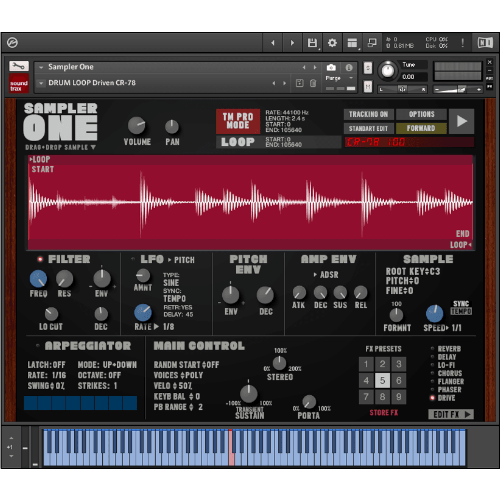
Task: Click the filter Freq knob
Action: click(38, 279)
